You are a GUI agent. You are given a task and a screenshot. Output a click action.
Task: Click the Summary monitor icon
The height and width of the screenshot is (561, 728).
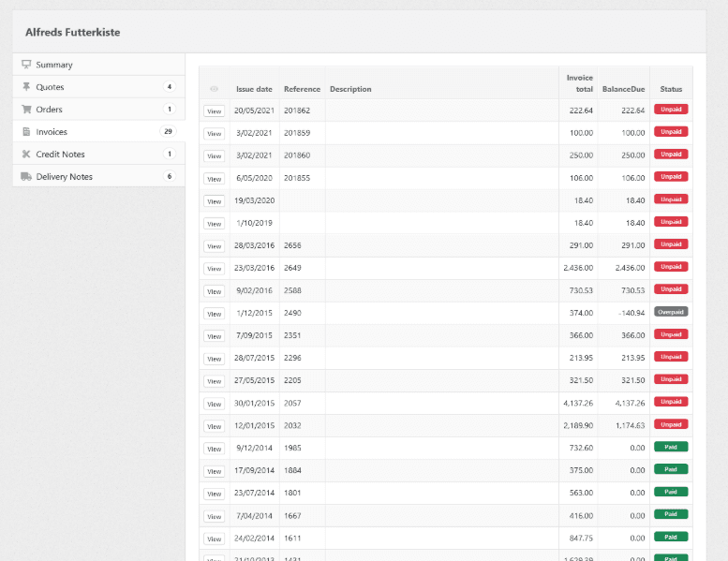26,64
